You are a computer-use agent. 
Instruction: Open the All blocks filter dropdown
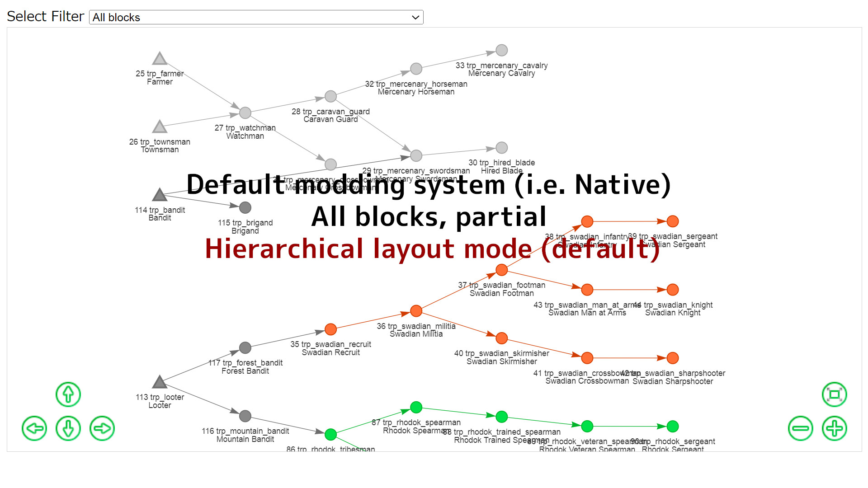tap(256, 17)
